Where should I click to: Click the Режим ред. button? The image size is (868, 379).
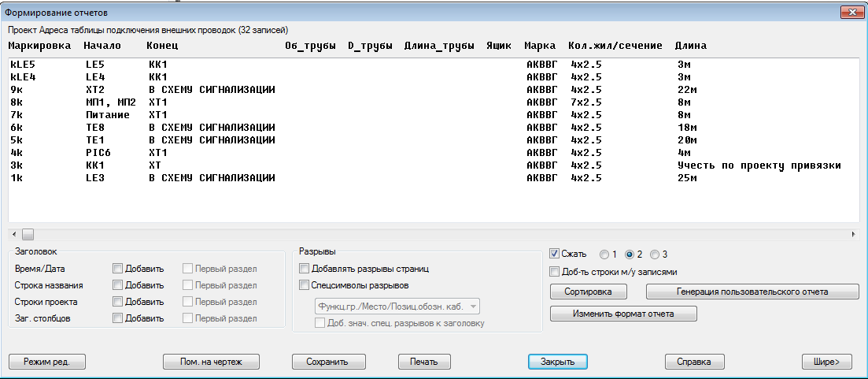(46, 362)
